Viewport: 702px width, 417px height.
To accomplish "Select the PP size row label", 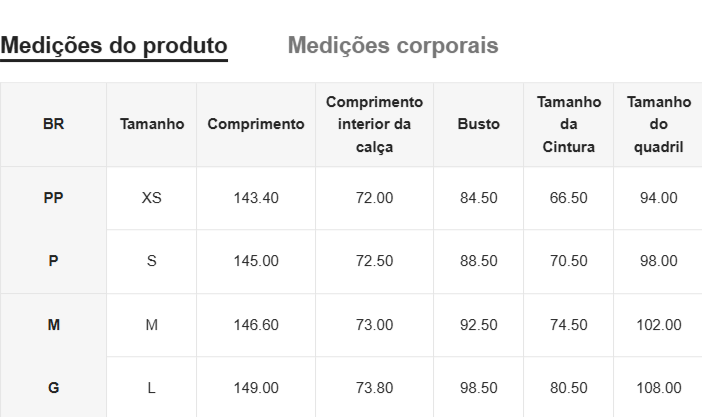I will [54, 198].
